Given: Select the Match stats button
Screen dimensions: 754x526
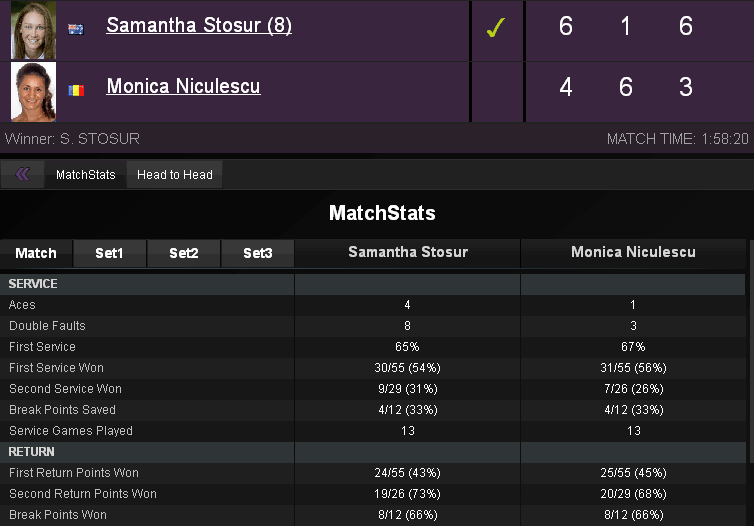Looking at the screenshot, I should [36, 253].
